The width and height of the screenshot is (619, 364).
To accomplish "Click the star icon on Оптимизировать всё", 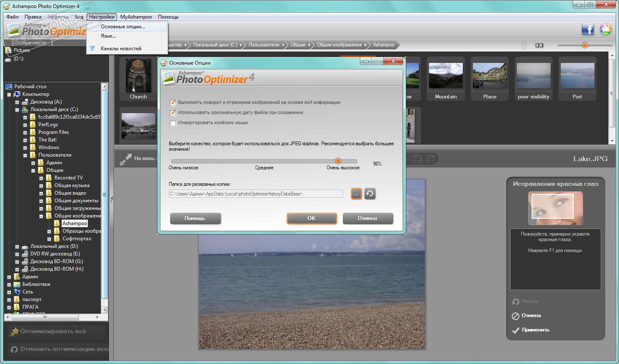I will tap(14, 331).
